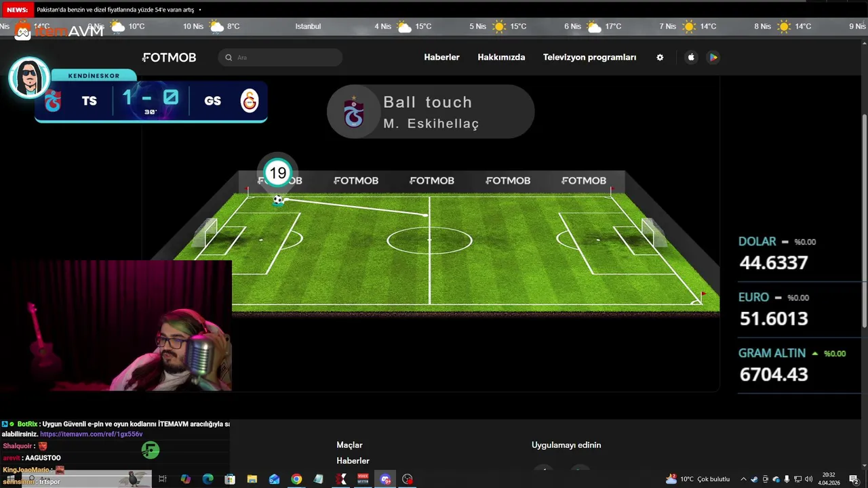The width and height of the screenshot is (868, 488).
Task: Open Outlook from taskbar
Action: pos(274,479)
